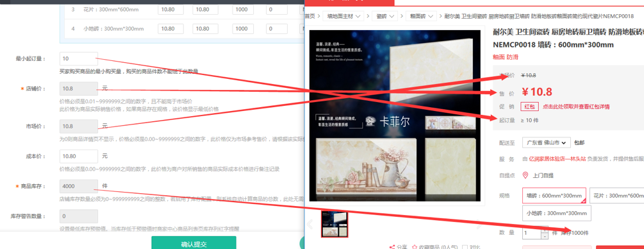Click the 最小起订量 input field
This screenshot has height=249, width=644.
click(79, 58)
